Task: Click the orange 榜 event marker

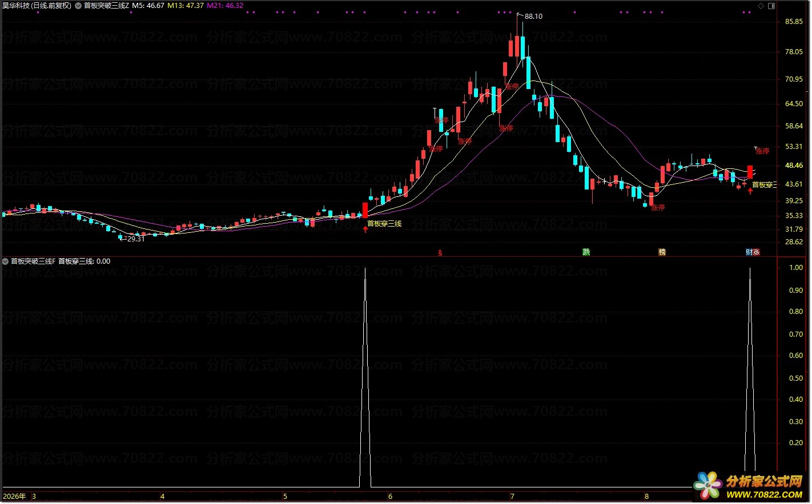Action: [x=662, y=252]
